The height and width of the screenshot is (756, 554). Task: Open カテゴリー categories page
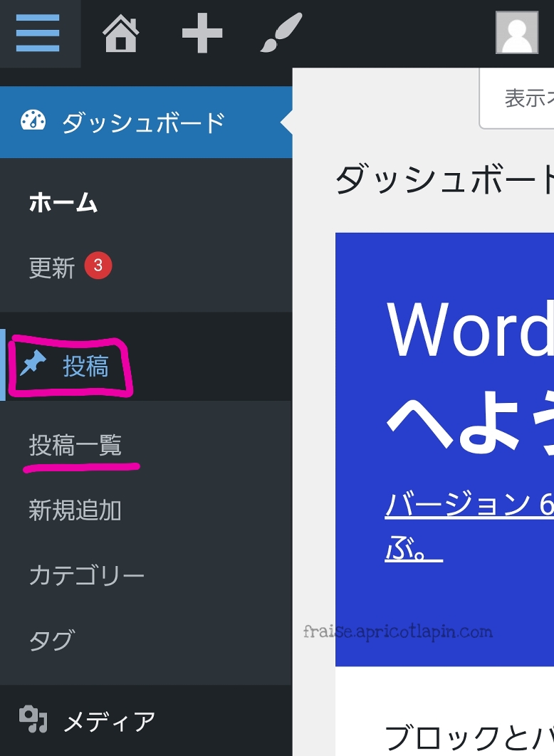87,576
